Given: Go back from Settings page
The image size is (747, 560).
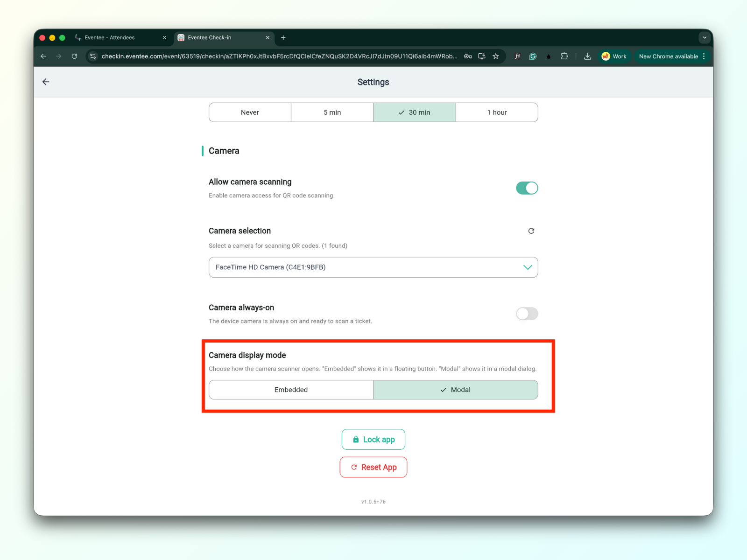Looking at the screenshot, I should 46,82.
